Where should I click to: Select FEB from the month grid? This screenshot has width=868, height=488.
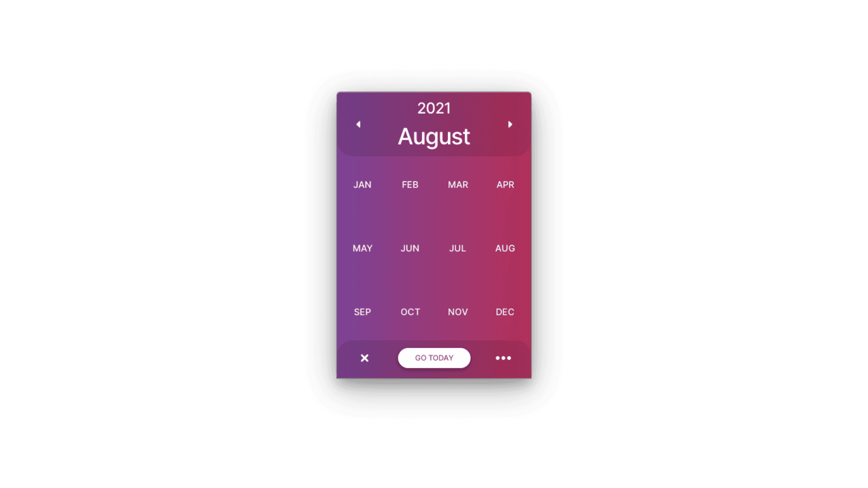pos(410,184)
